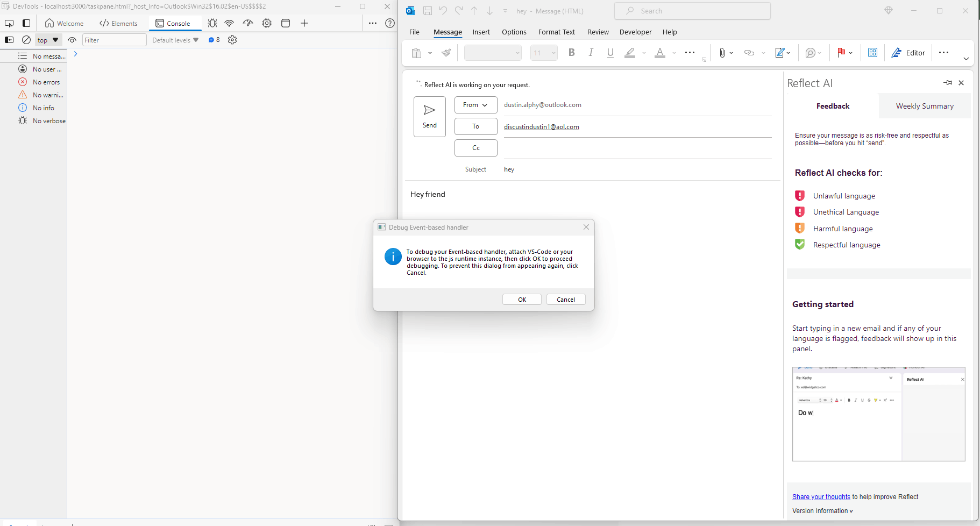Image resolution: width=980 pixels, height=526 pixels.
Task: Click the text highlight color button
Action: pos(630,53)
